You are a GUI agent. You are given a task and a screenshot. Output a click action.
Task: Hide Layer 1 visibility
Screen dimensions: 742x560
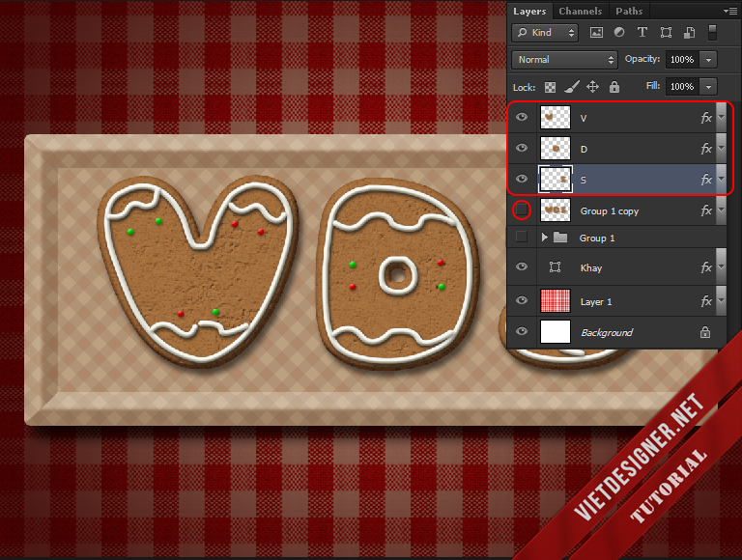[x=522, y=300]
